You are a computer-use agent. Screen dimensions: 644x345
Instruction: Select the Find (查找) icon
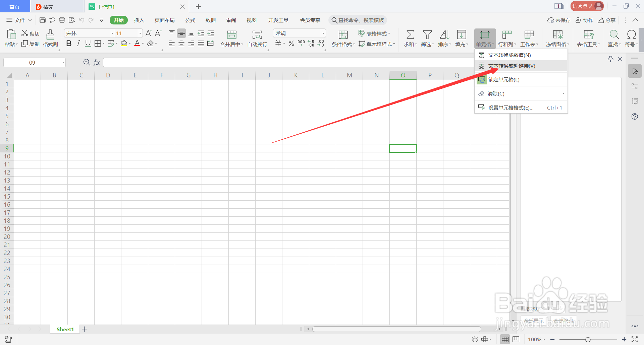(614, 38)
